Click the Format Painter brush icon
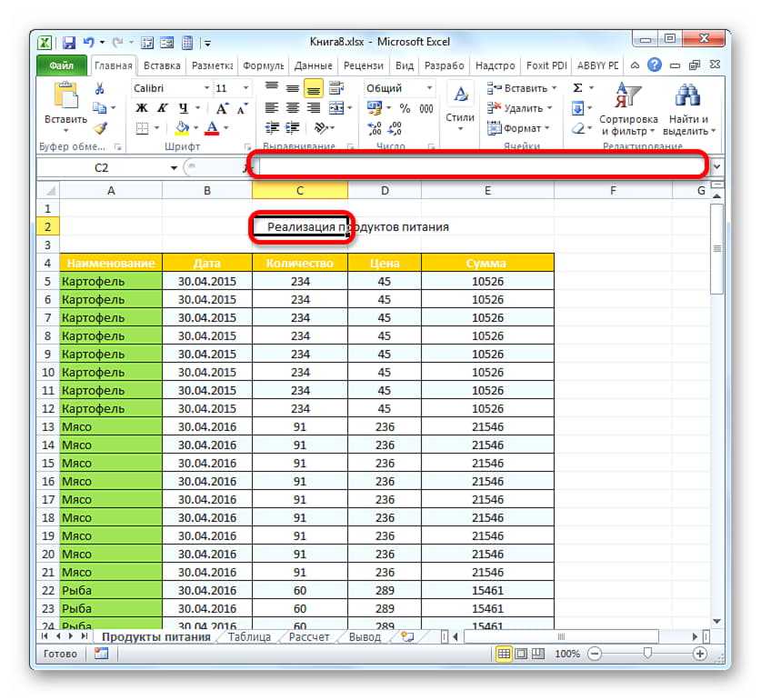Screen dimensions: 761x700 click(100, 128)
